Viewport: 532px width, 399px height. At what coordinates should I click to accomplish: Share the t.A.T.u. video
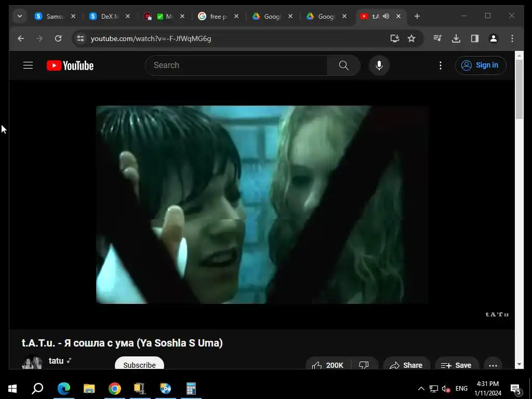pos(406,365)
